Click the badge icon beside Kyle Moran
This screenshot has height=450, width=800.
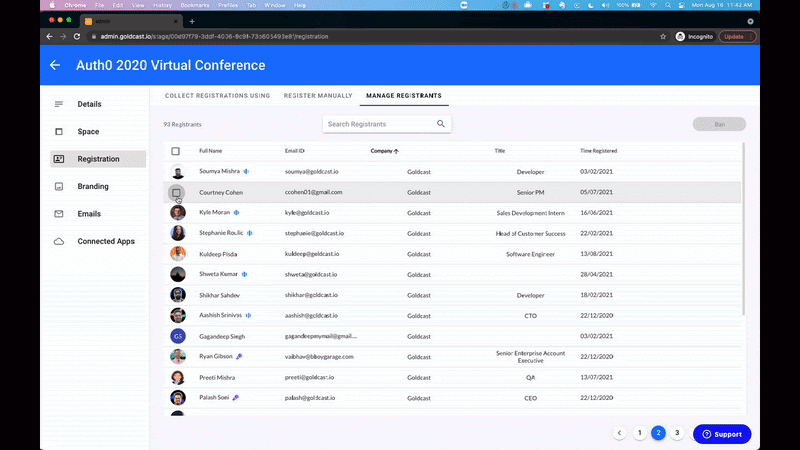(x=236, y=212)
